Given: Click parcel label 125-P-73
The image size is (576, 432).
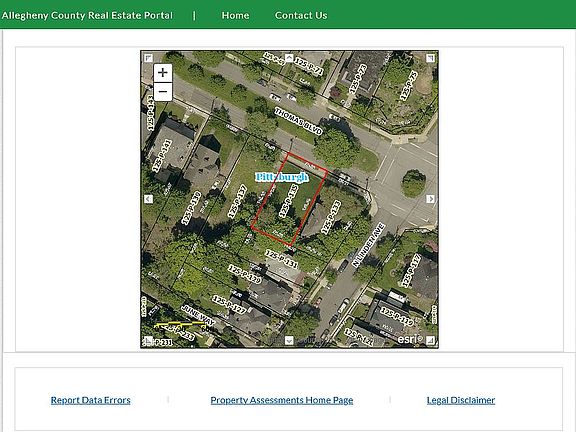Looking at the screenshot, I should 357,79.
